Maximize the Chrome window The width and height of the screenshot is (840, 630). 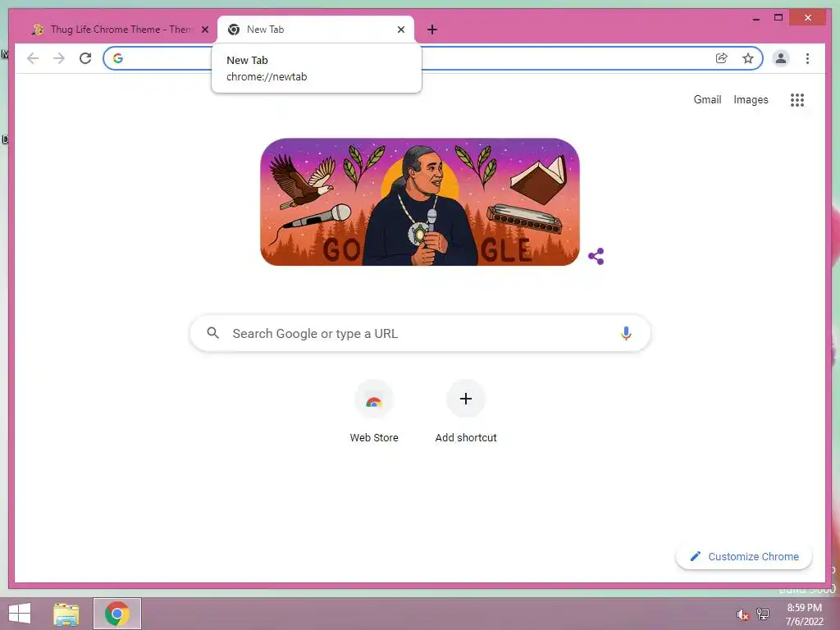coord(778,18)
